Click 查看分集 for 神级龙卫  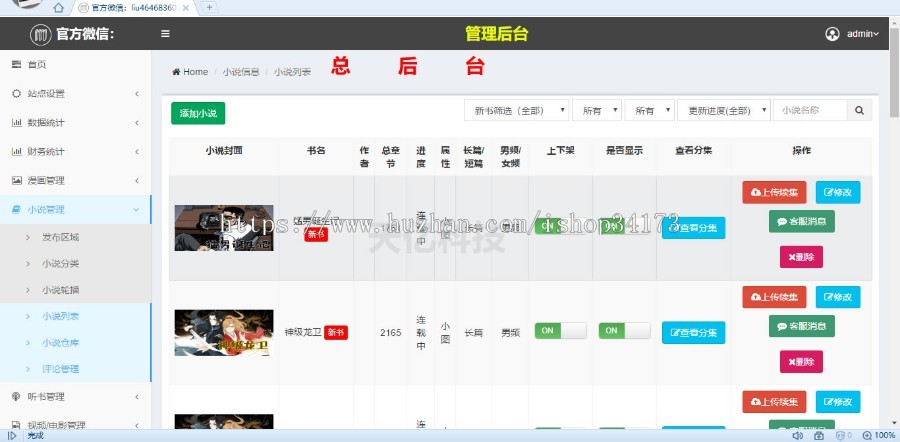[693, 332]
